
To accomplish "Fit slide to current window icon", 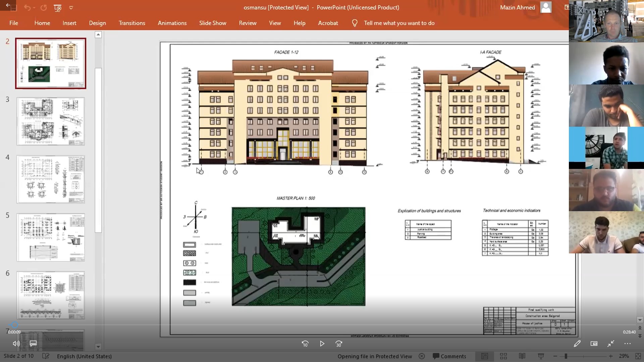I will (x=638, y=356).
